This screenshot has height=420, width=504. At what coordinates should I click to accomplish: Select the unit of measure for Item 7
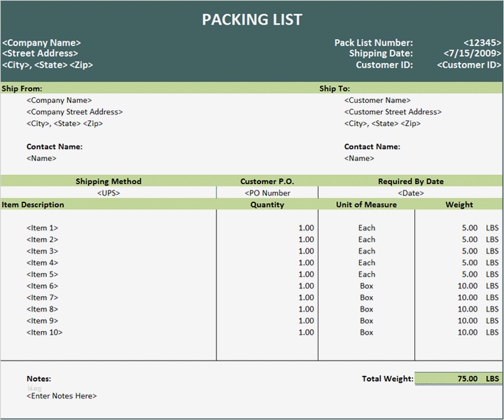(367, 297)
